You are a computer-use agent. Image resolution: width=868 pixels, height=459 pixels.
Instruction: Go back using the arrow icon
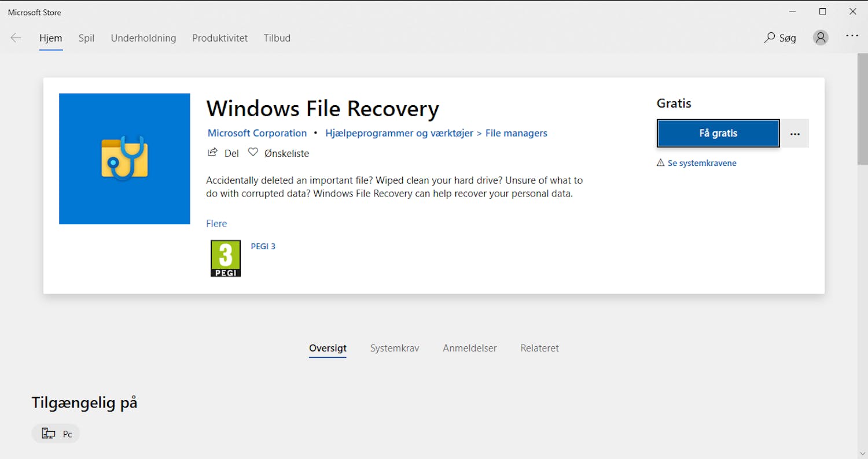(x=16, y=37)
